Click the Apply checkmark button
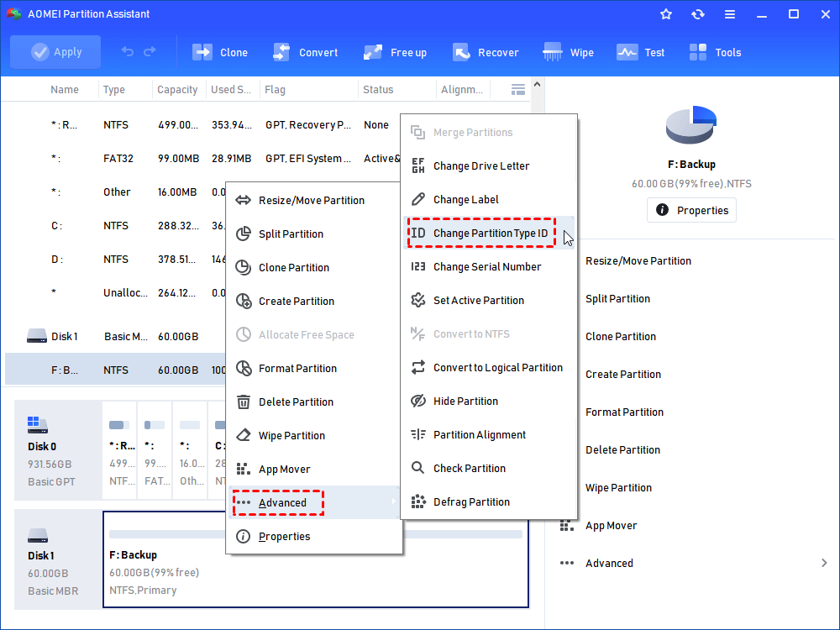840x630 pixels. point(55,52)
